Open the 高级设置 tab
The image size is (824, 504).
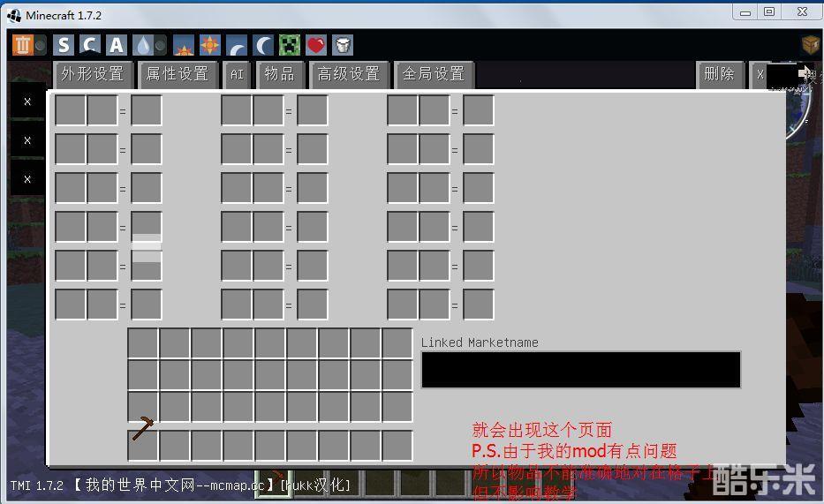tap(349, 74)
